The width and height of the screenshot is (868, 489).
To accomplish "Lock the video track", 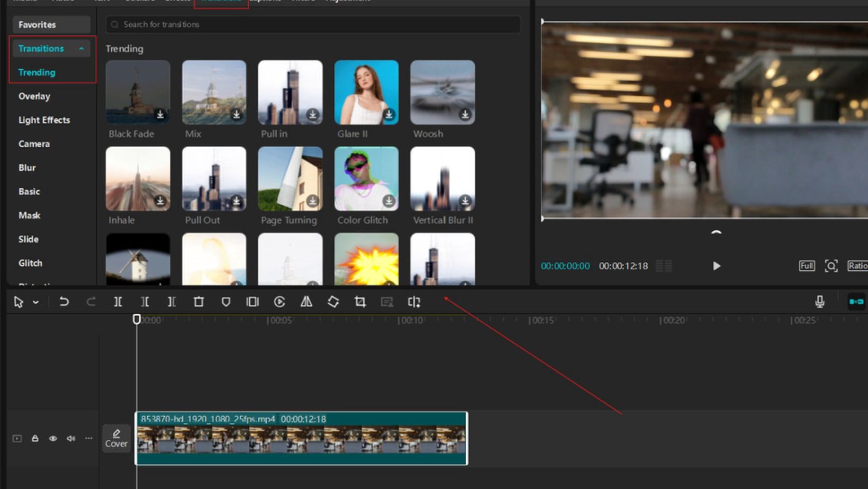I will (x=35, y=439).
